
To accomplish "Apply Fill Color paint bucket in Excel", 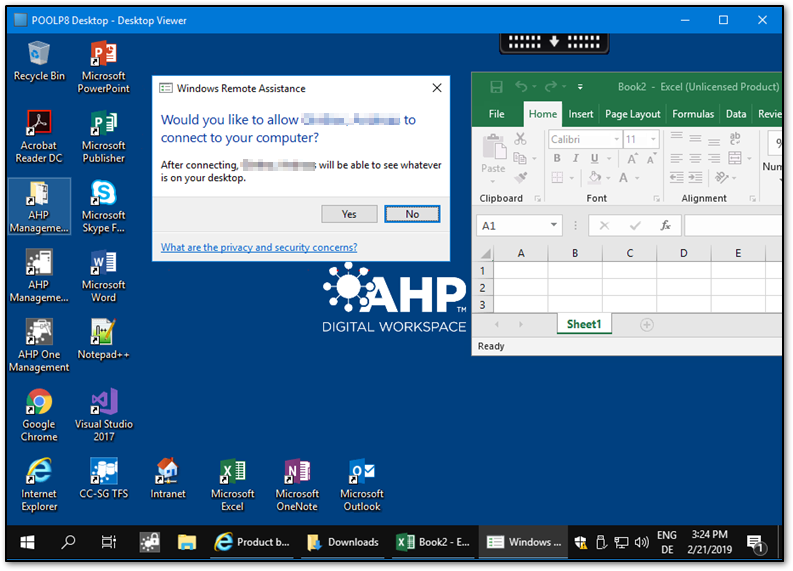I will pos(596,177).
